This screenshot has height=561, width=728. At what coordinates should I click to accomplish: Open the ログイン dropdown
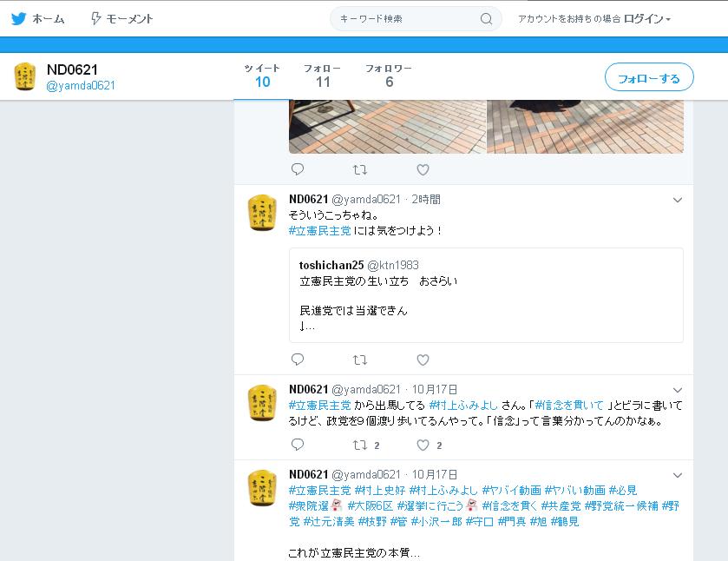tap(646, 18)
